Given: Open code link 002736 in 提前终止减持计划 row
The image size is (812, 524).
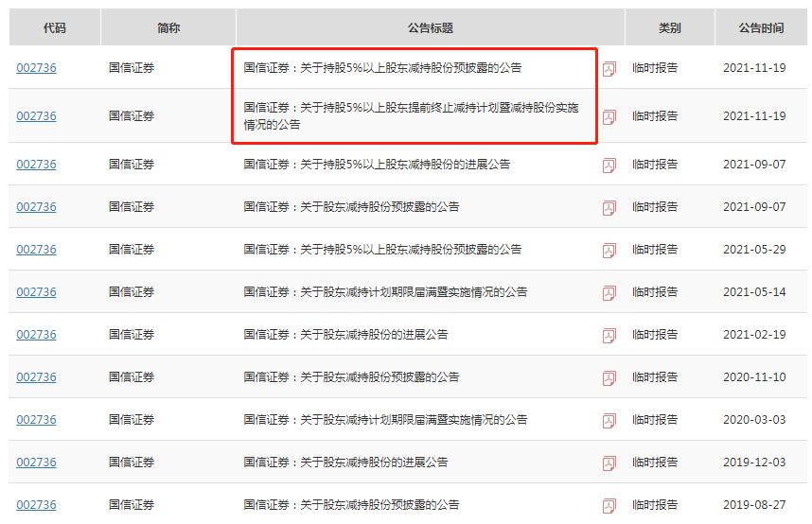Looking at the screenshot, I should (36, 116).
